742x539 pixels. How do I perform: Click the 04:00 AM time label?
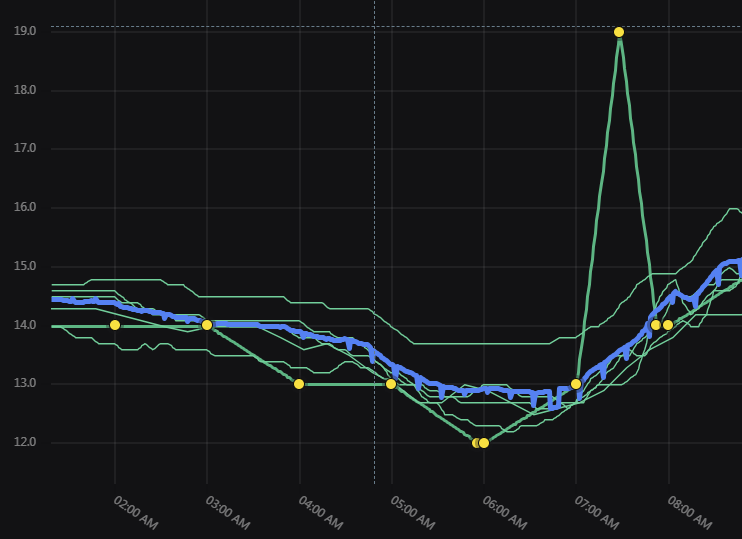pos(320,513)
